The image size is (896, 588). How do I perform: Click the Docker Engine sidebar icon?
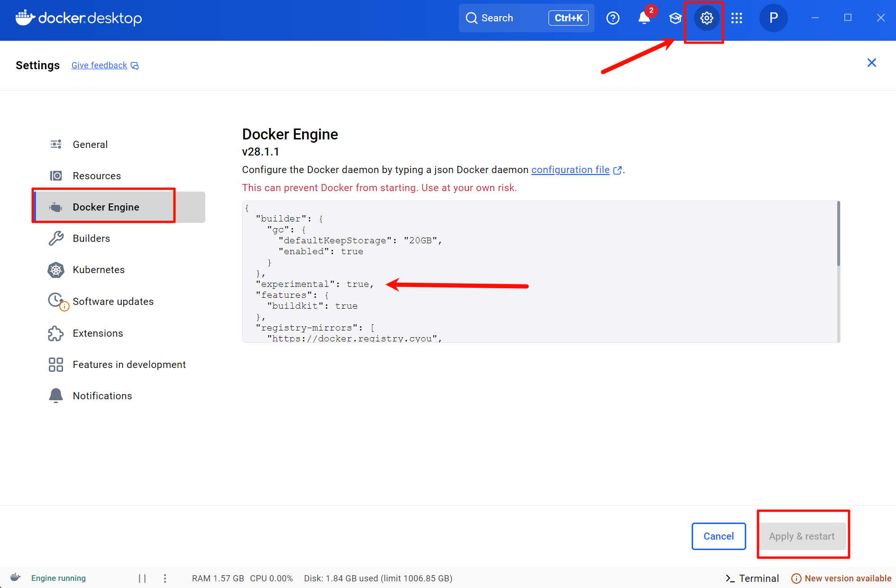click(56, 207)
